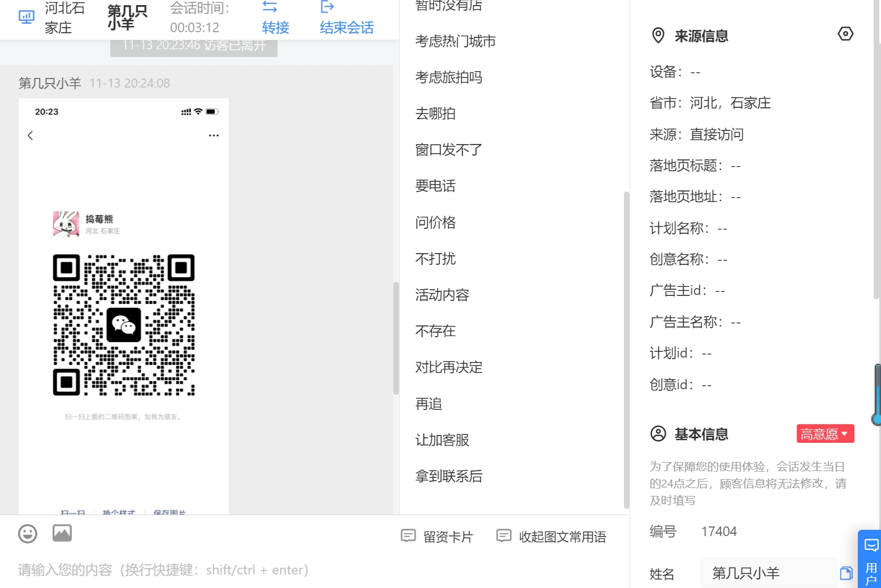Screen dimensions: 881x588
Task: Click sender name 第几只小羊 above the image
Action: [50, 83]
